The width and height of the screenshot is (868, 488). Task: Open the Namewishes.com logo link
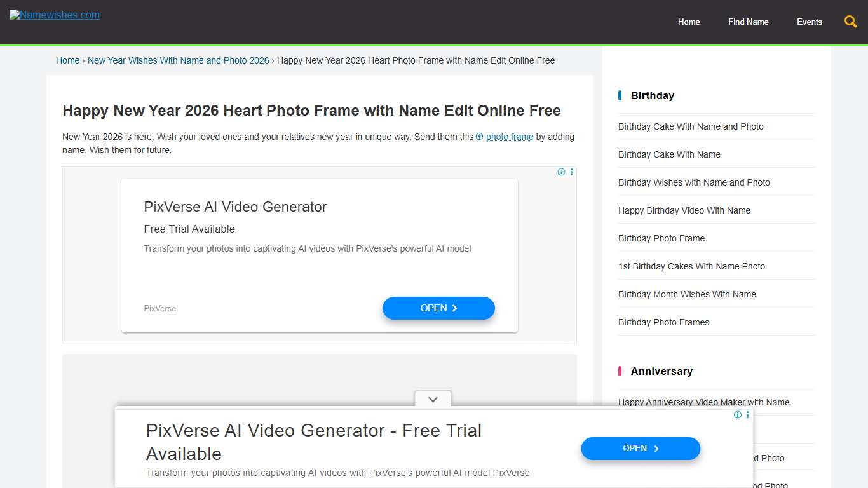[x=55, y=15]
